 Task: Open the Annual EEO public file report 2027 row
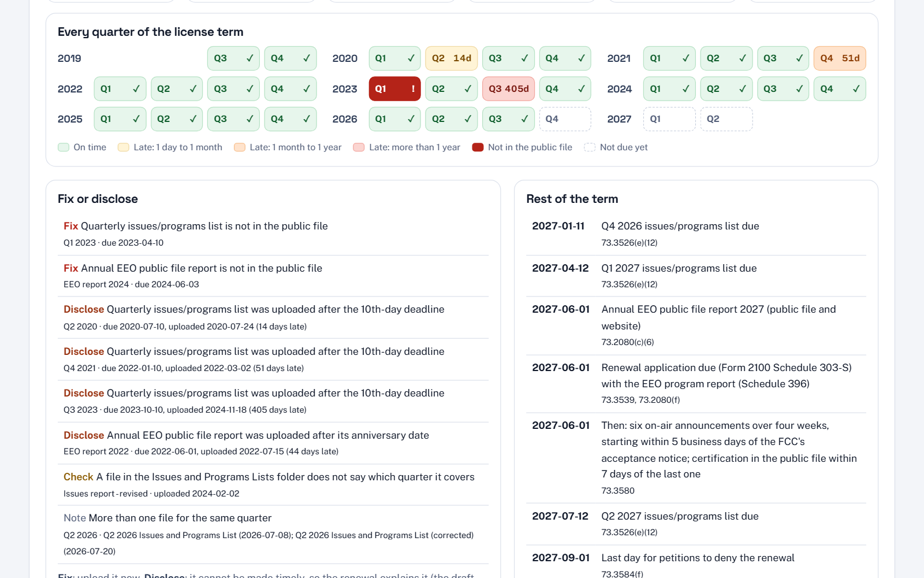click(696, 326)
